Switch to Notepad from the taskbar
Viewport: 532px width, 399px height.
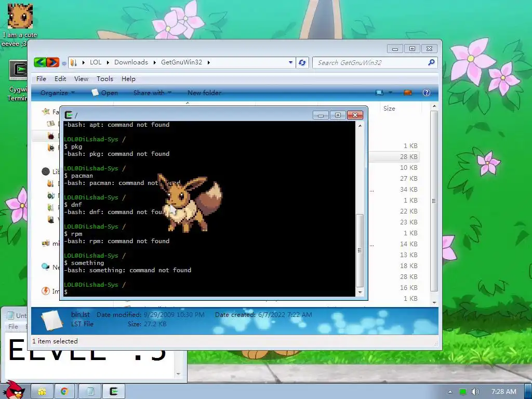tap(90, 392)
